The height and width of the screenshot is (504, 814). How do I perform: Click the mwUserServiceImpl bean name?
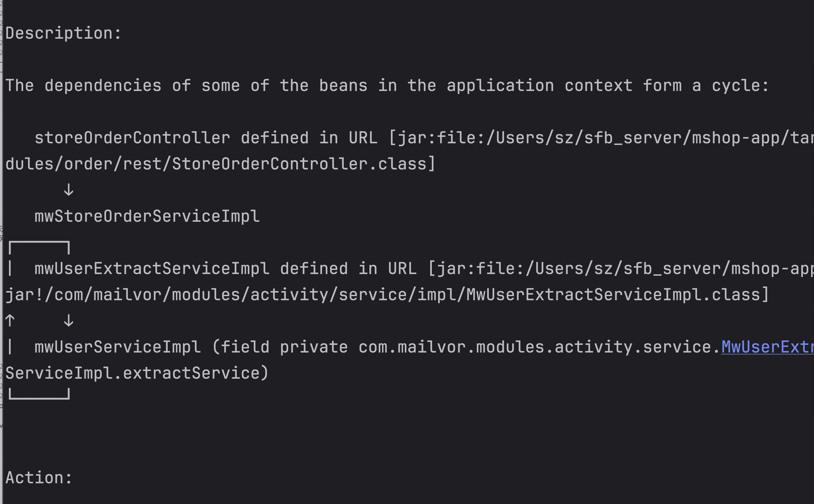point(118,347)
